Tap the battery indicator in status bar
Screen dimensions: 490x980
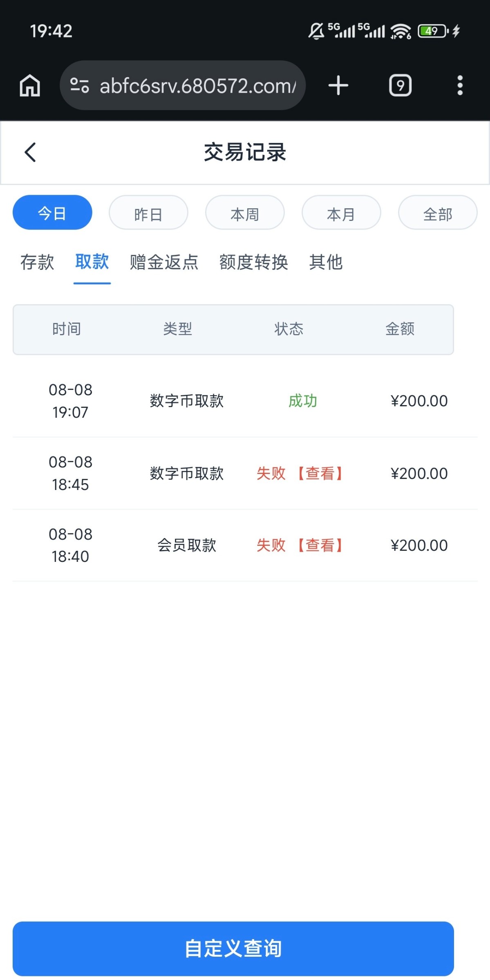pos(433,31)
